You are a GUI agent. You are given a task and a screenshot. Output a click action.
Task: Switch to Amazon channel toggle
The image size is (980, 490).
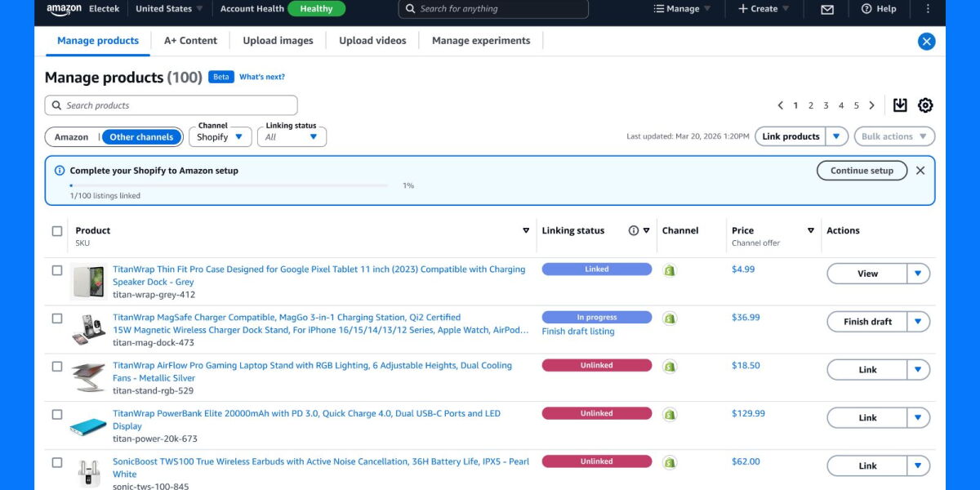coord(72,137)
